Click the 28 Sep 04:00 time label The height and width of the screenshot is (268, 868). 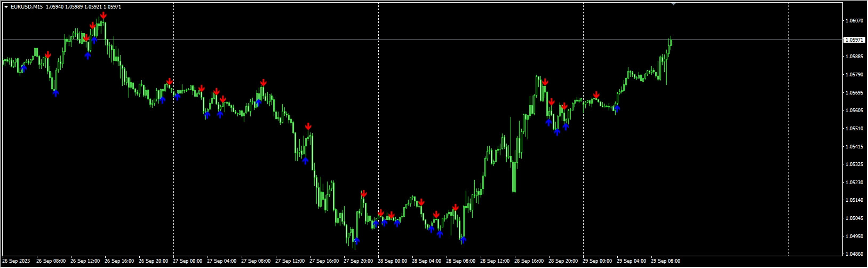427,262
